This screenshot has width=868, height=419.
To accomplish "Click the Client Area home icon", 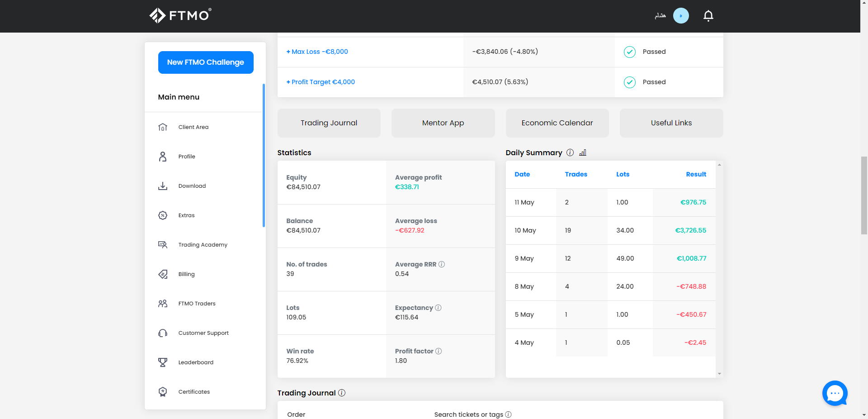I will pyautogui.click(x=163, y=127).
